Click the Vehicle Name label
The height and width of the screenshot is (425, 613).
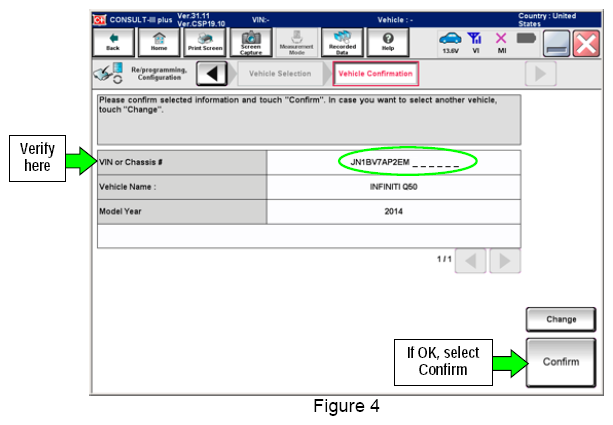pyautogui.click(x=127, y=187)
